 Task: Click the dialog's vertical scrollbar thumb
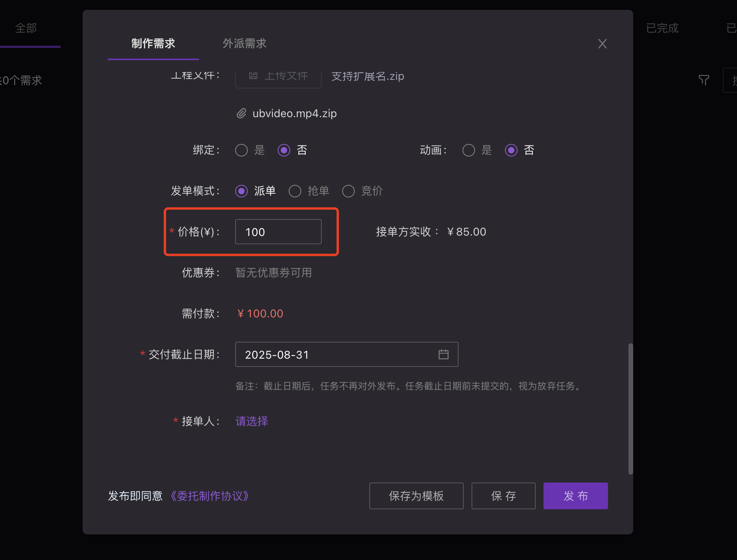(x=630, y=409)
